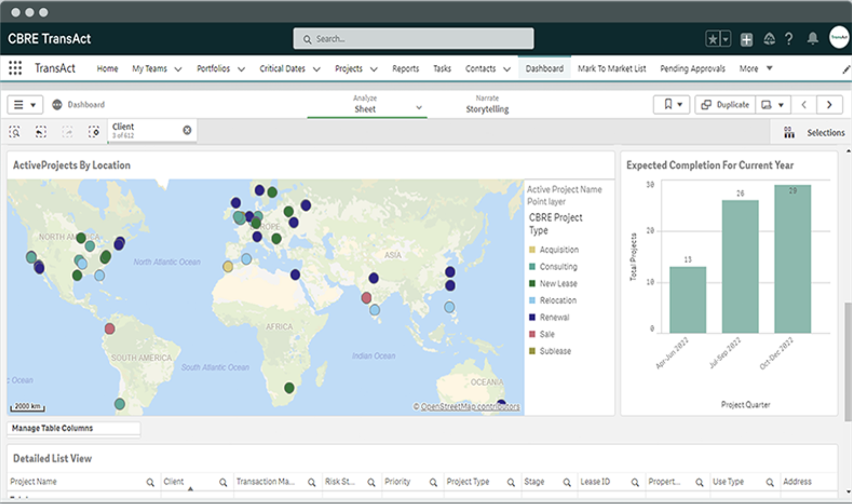Click the Dashboard globe icon
Screen dimensions: 852x504
click(x=57, y=105)
